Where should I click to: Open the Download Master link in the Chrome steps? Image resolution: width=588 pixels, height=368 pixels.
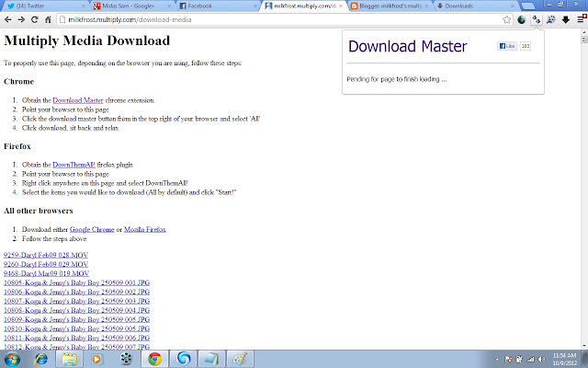pos(77,100)
